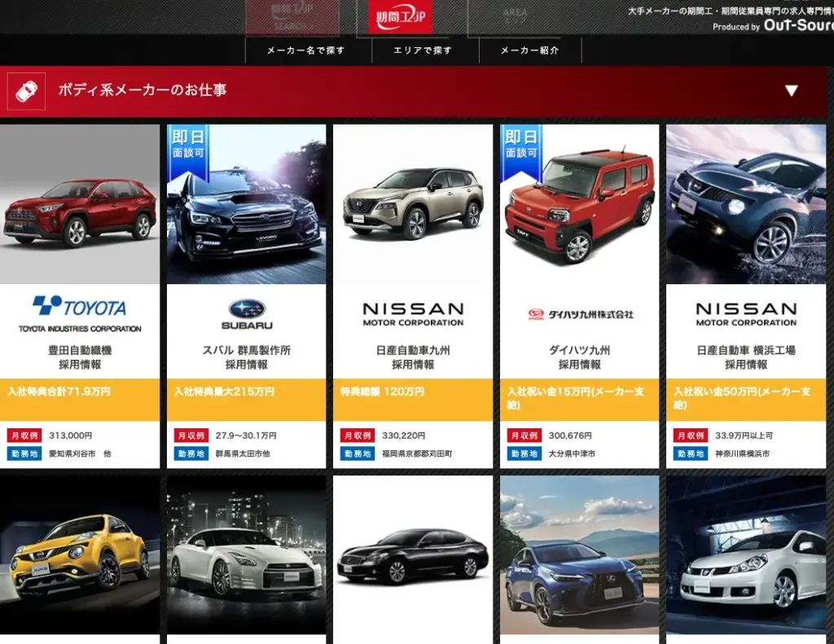834x644 pixels.
Task: Click the salary text 330,220円
Action: (x=404, y=436)
